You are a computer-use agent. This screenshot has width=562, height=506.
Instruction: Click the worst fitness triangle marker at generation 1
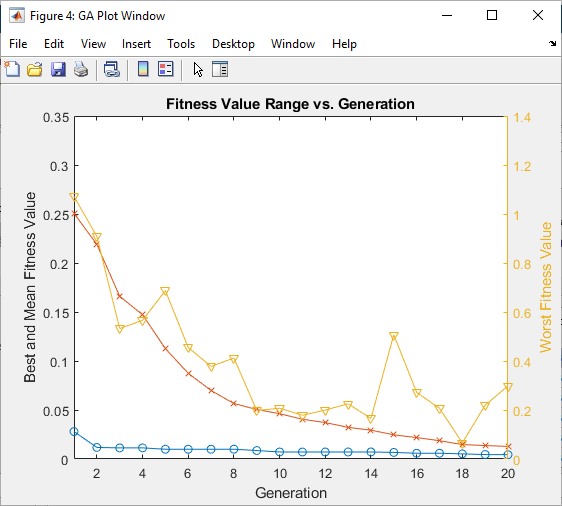coord(74,197)
